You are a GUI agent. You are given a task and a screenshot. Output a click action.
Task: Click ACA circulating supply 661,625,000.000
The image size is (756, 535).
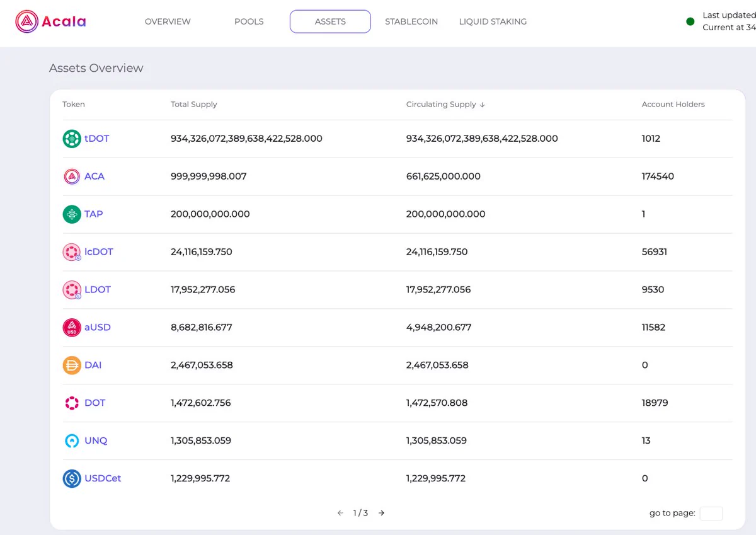444,176
